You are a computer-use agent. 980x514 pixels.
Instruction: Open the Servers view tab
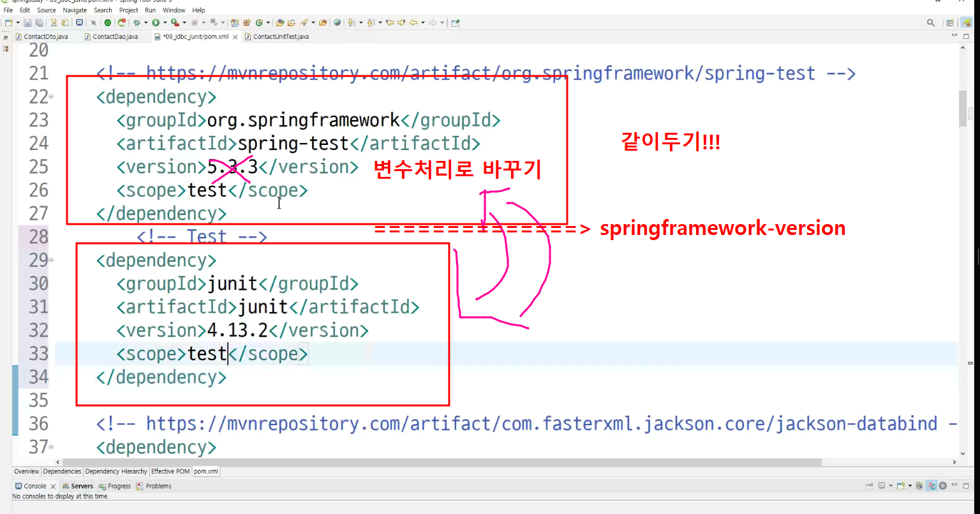point(78,486)
